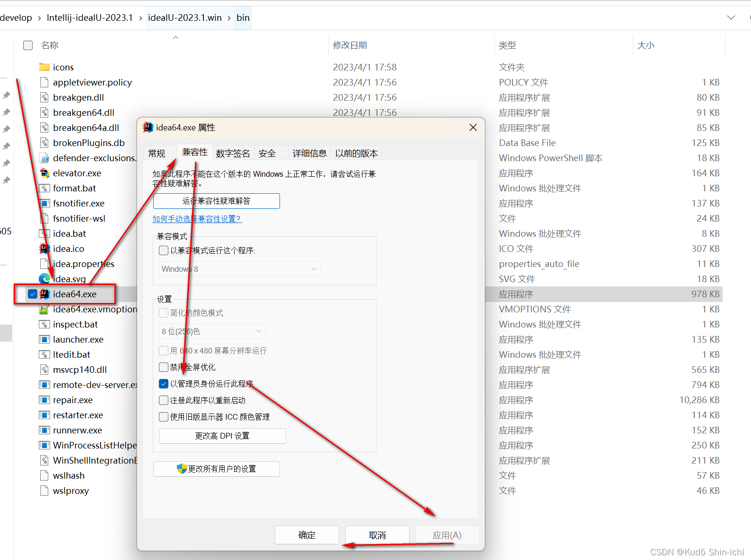The height and width of the screenshot is (560, 751).
Task: Toggle the select-all checkbox in the 名称 header
Action: 28,45
